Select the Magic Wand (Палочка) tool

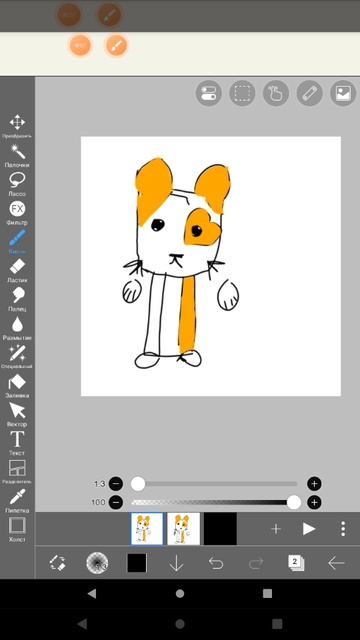(17, 155)
